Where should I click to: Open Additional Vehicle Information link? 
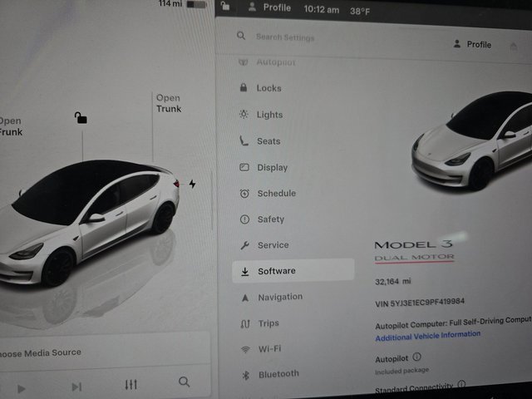(x=428, y=336)
